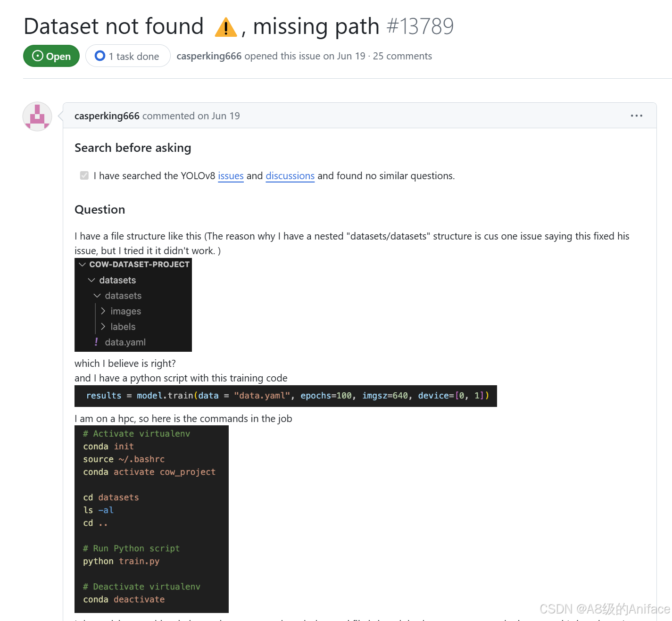Viewport: 672px width, 621px height.
Task: Click casperking666's profile avatar
Action: (x=37, y=116)
